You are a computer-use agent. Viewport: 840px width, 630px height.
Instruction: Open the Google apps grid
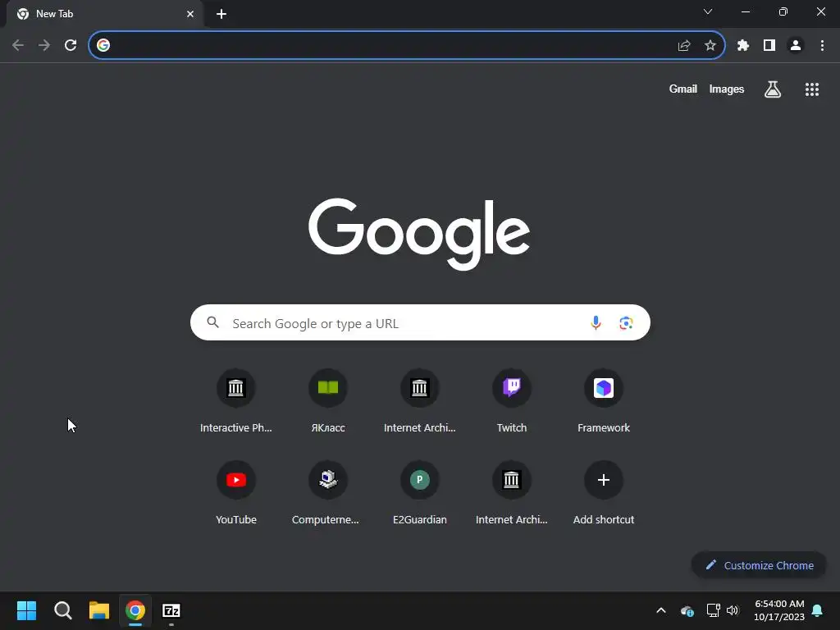tap(812, 89)
